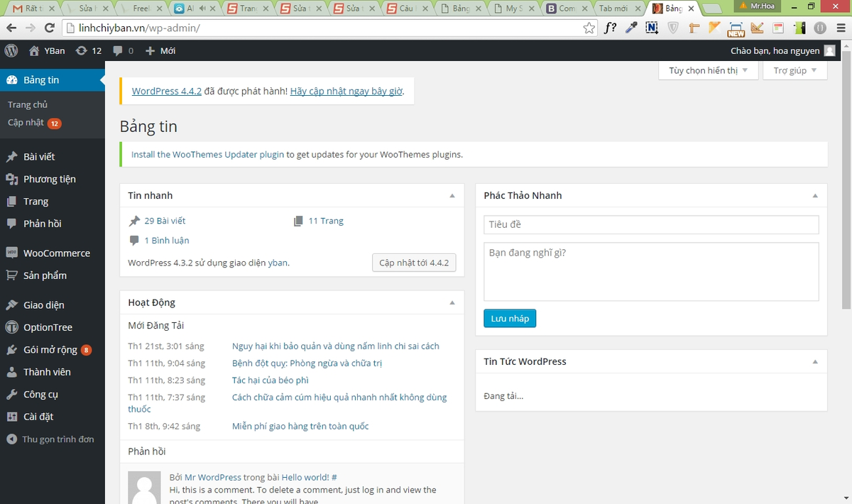The width and height of the screenshot is (852, 504).
Task: Click Mr.Hoa Chrome profile button
Action: 756,6
